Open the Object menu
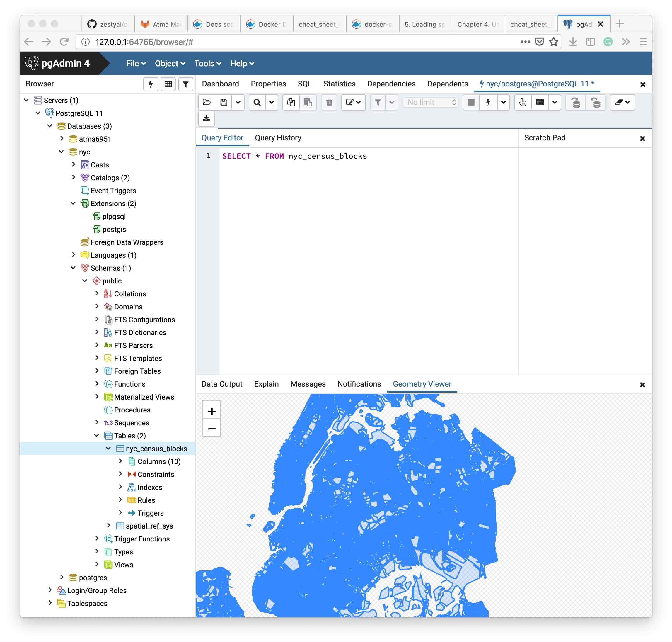This screenshot has height=642, width=672. click(170, 63)
